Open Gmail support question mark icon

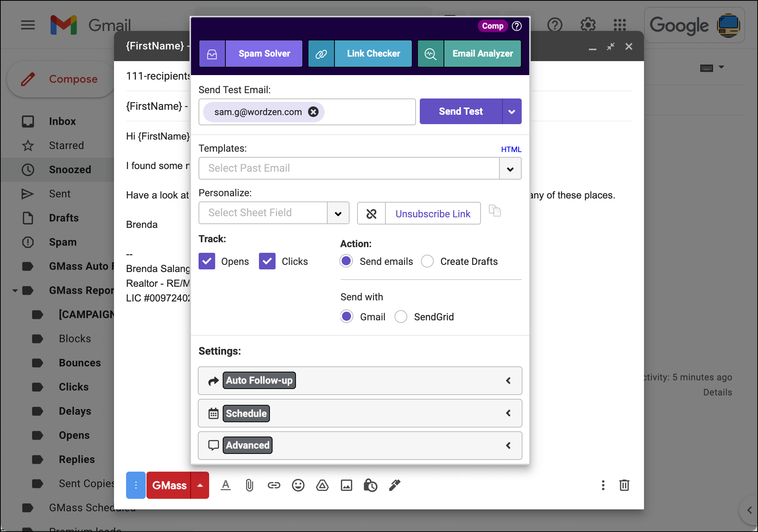[555, 25]
